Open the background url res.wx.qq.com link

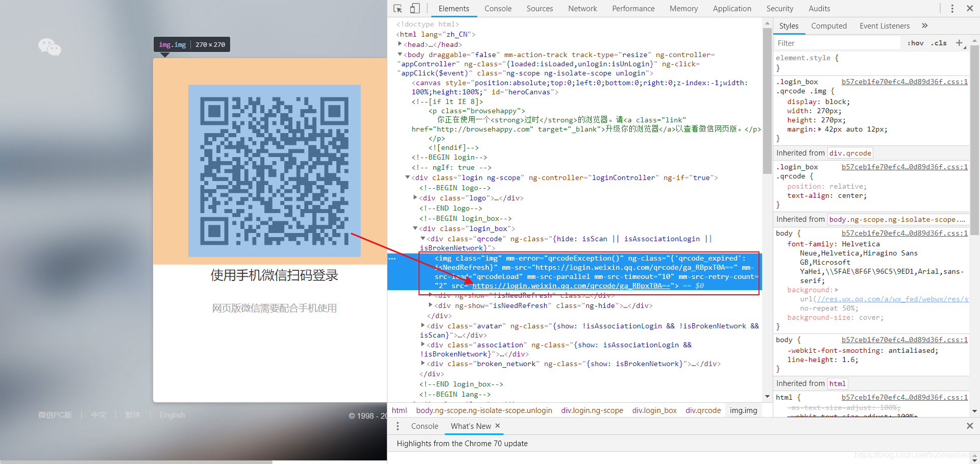pyautogui.click(x=892, y=299)
